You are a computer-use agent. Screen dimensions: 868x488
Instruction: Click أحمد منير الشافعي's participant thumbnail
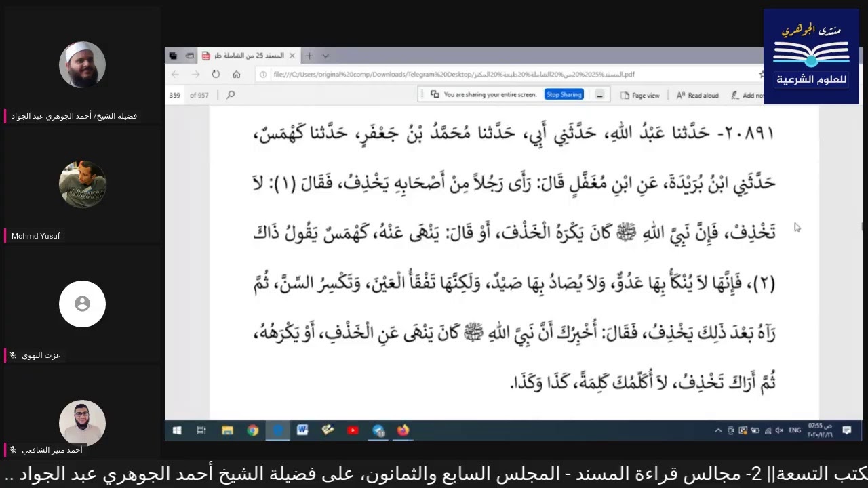pyautogui.click(x=82, y=423)
